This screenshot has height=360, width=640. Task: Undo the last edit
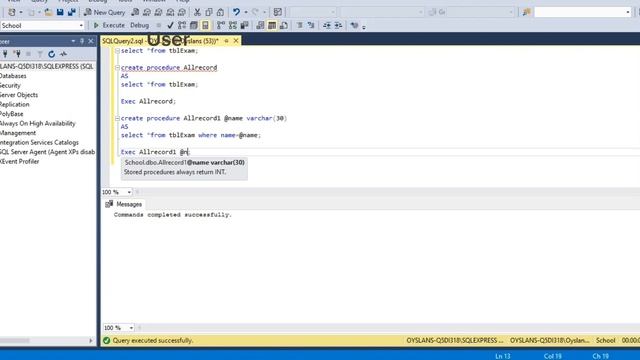pyautogui.click(x=236, y=12)
